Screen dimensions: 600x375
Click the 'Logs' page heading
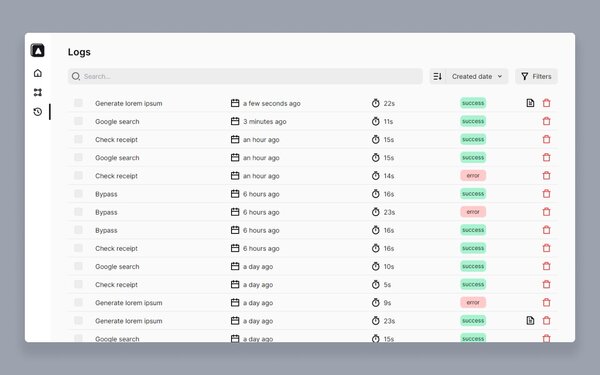point(79,52)
